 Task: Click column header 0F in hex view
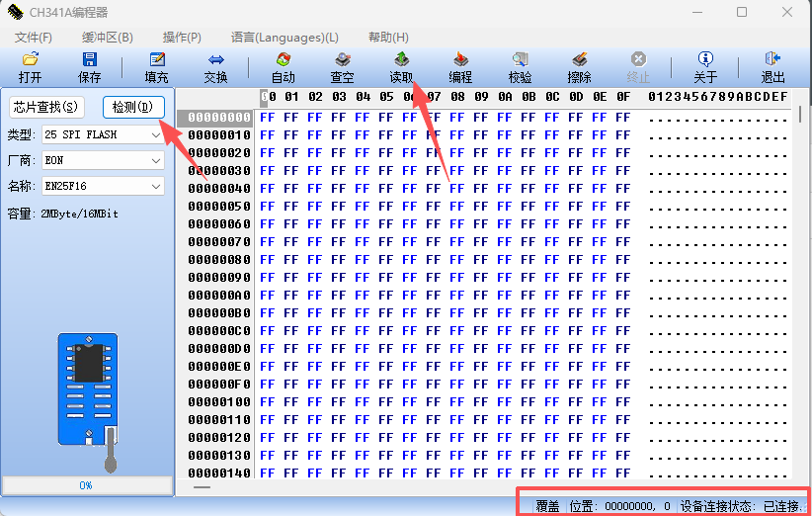[x=623, y=97]
